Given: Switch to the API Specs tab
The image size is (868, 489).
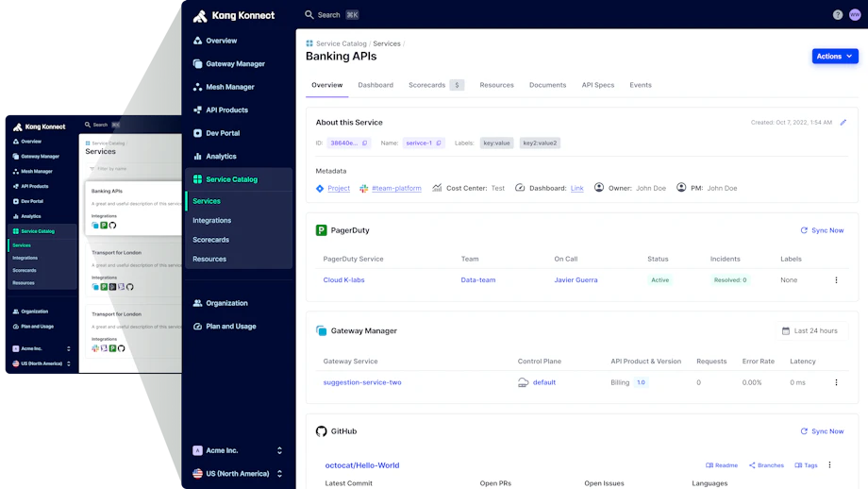Looking at the screenshot, I should 598,85.
